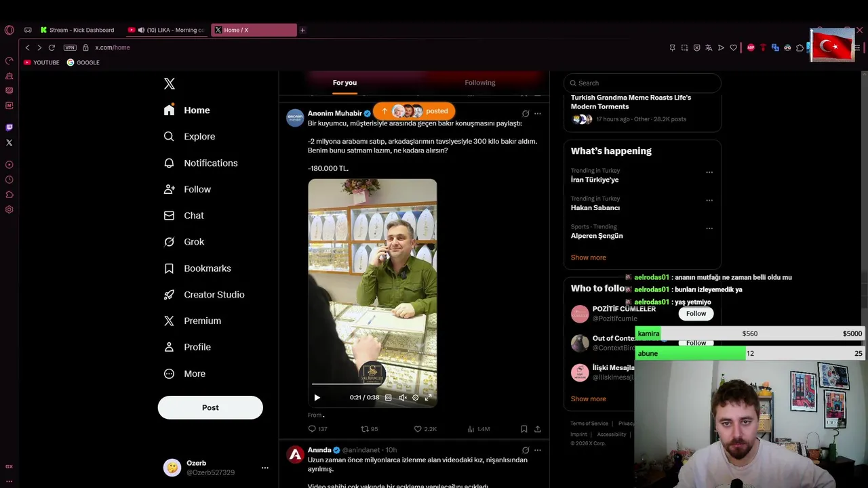Open more options on Anında post
The width and height of the screenshot is (868, 488).
538,450
